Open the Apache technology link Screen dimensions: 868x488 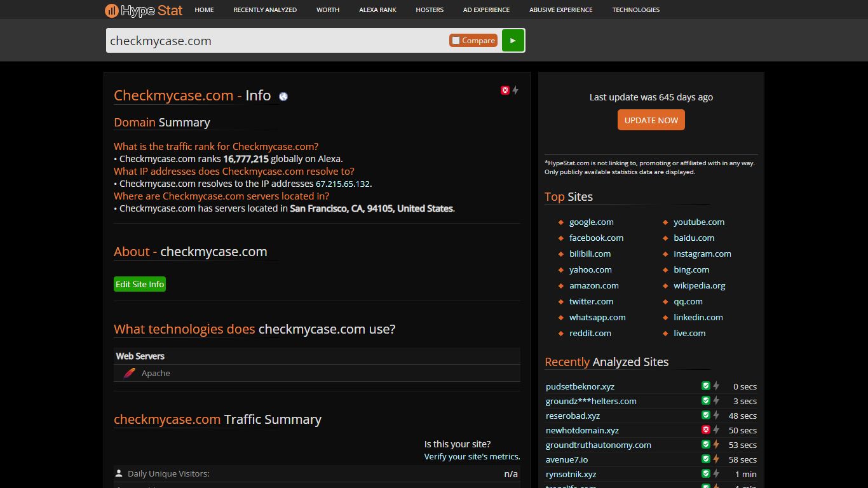156,373
